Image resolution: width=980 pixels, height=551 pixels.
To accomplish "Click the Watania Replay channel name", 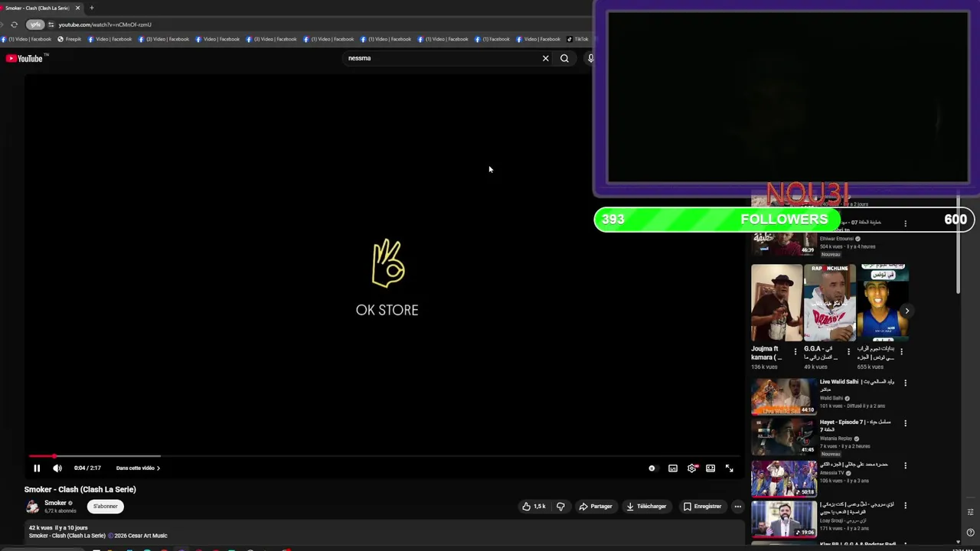I will (x=836, y=439).
